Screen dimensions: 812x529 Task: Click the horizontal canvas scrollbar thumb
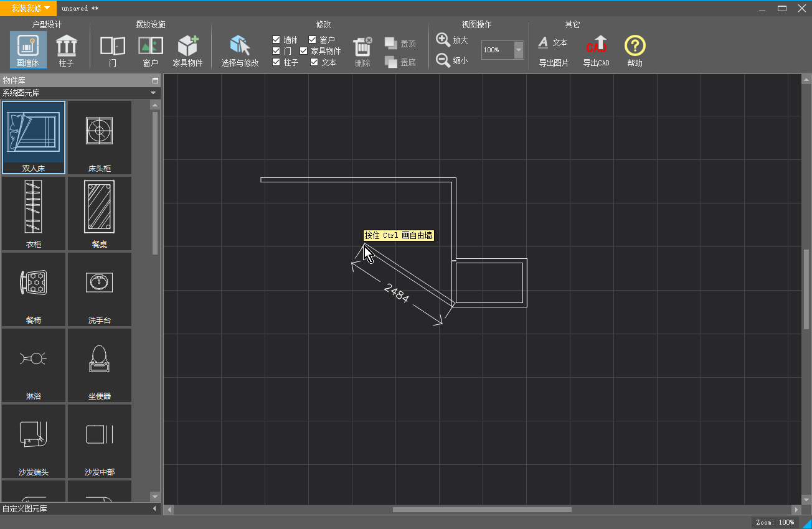pyautogui.click(x=481, y=510)
